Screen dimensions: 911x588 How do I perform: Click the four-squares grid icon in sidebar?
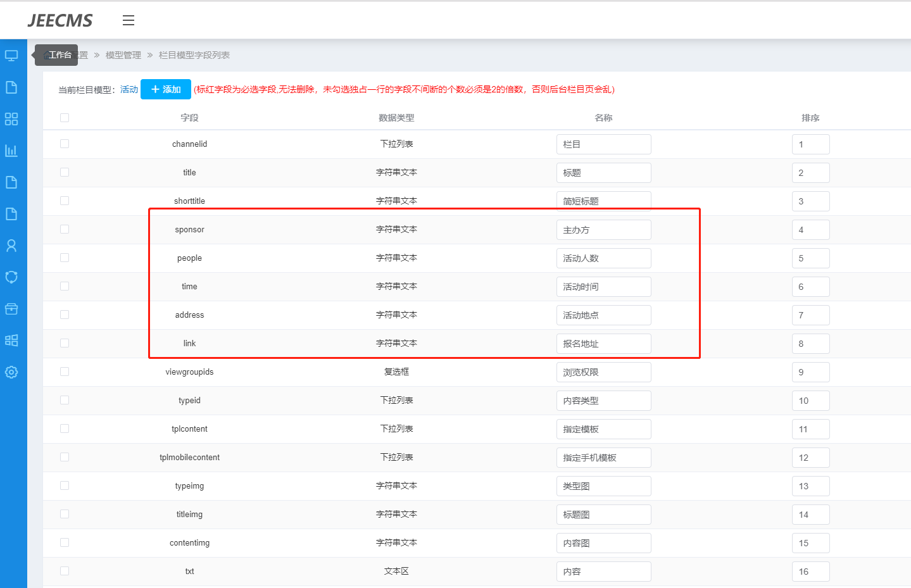click(11, 119)
